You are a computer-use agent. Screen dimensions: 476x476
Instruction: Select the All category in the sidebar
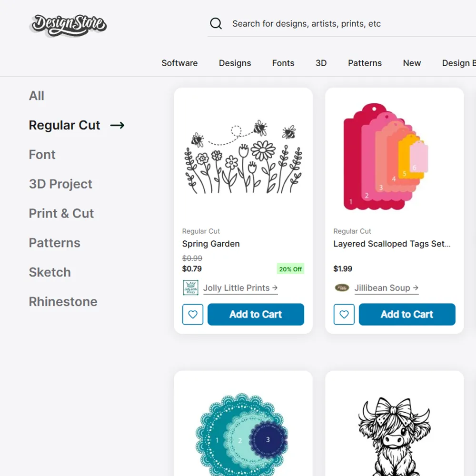37,96
